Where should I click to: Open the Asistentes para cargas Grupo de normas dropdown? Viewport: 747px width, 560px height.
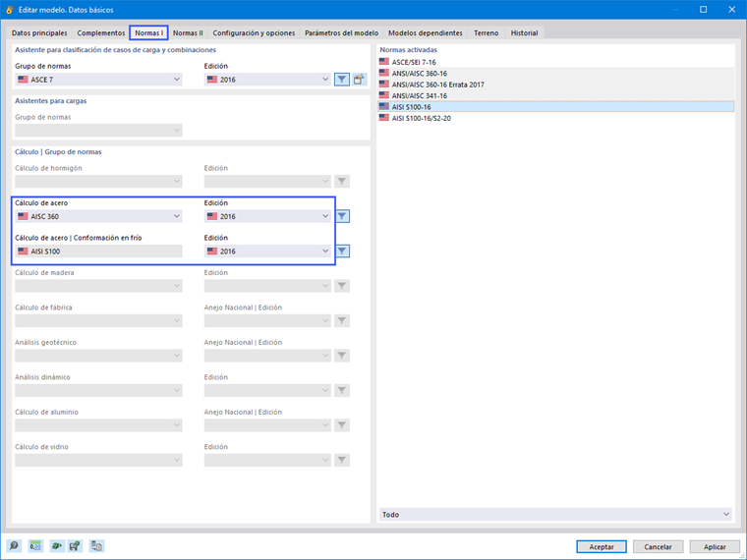pos(98,130)
